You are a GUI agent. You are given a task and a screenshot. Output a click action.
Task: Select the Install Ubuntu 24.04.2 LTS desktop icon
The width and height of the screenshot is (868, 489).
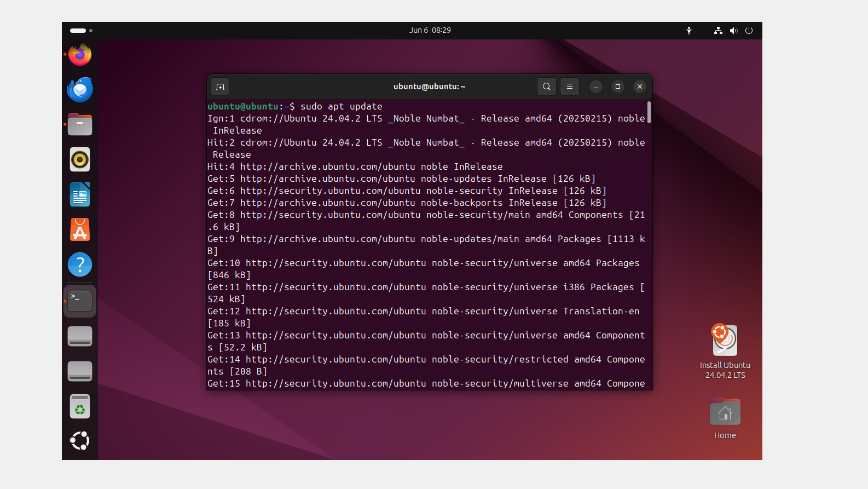tap(725, 351)
